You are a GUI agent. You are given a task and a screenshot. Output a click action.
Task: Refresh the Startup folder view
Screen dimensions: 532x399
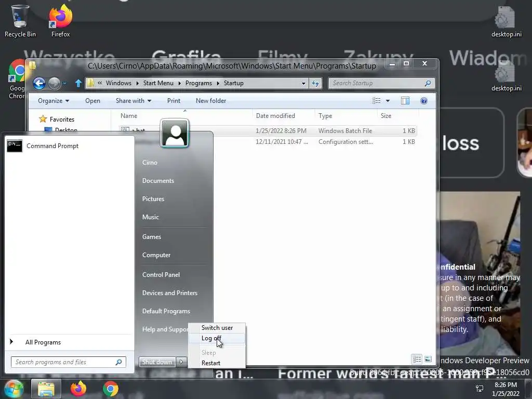pos(315,83)
